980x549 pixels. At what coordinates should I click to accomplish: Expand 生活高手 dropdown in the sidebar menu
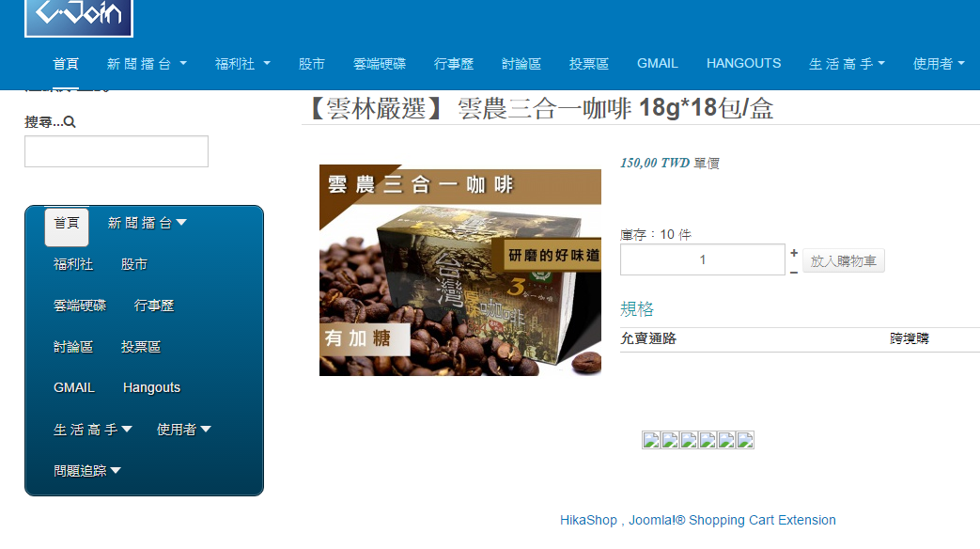92,430
